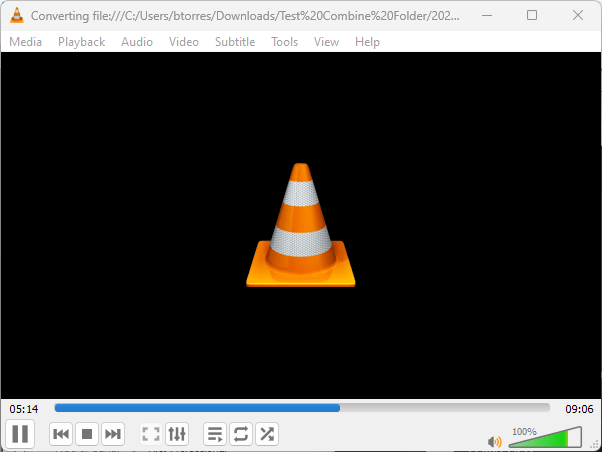This screenshot has width=602, height=452.
Task: Open the Media menu
Action: [25, 41]
